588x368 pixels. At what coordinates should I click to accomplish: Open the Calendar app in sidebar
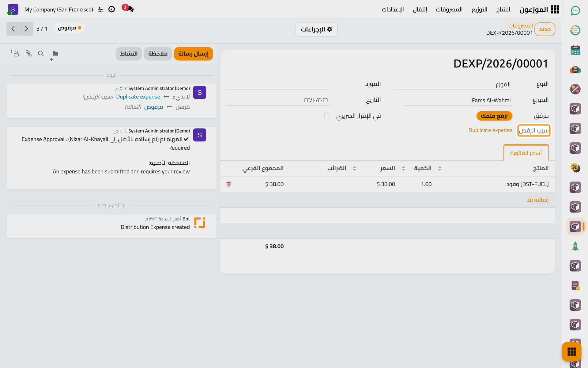[575, 50]
